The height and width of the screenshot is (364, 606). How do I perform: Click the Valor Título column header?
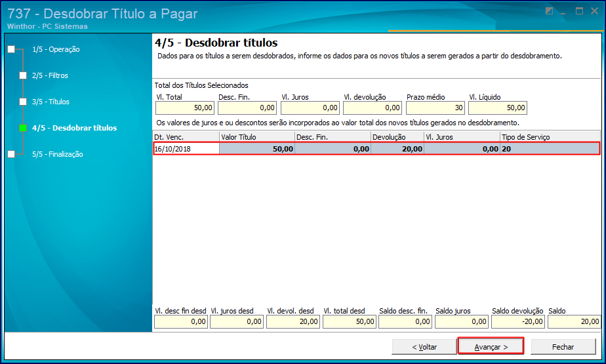click(257, 137)
